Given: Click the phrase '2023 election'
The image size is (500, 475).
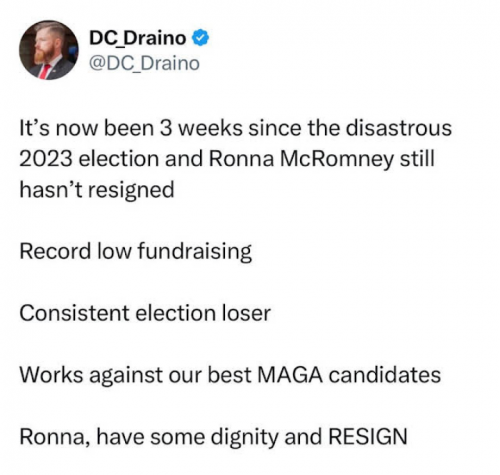Looking at the screenshot, I should pyautogui.click(x=89, y=159).
